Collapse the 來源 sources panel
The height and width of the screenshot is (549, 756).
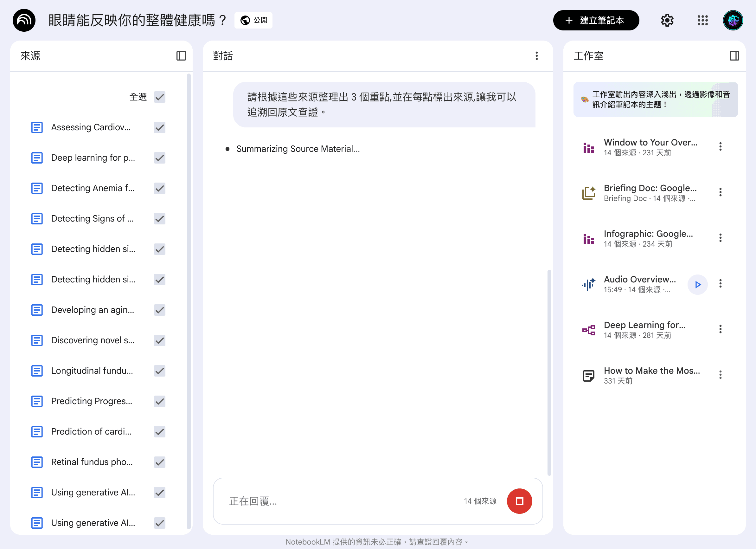click(x=181, y=56)
